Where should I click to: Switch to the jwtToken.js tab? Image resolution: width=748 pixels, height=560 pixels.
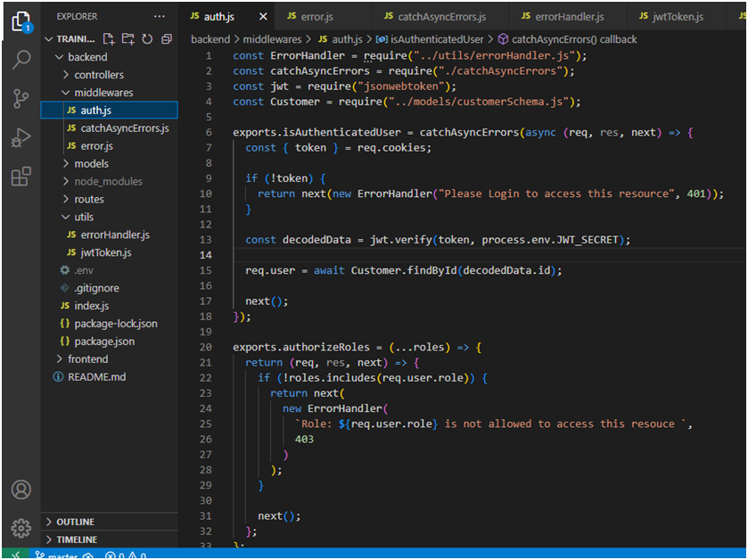pyautogui.click(x=677, y=17)
